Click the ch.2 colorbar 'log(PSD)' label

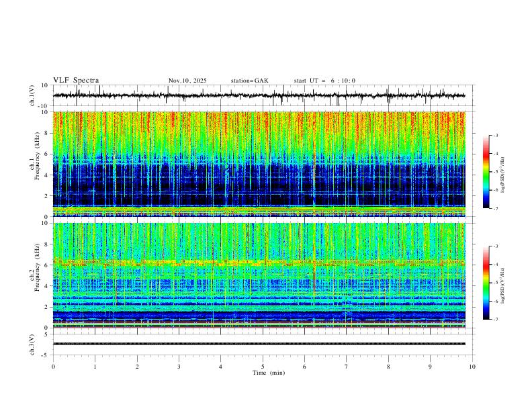tap(503, 285)
